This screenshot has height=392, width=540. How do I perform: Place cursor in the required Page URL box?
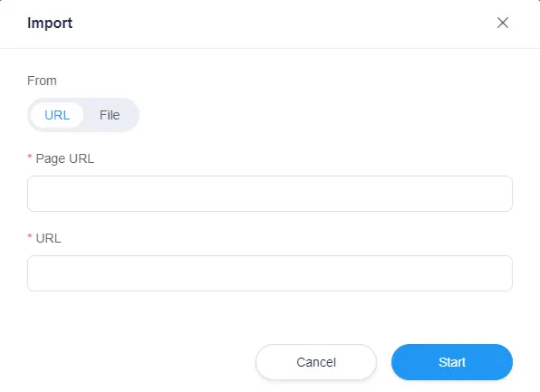(x=270, y=194)
